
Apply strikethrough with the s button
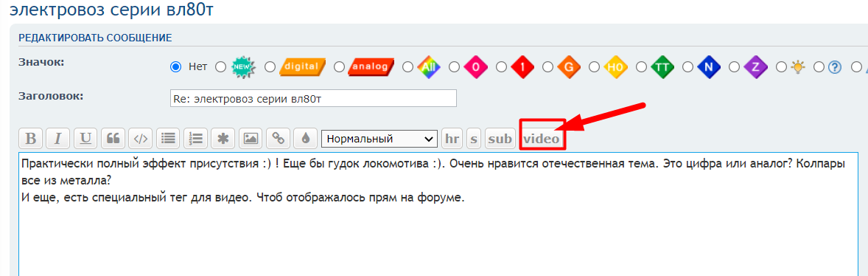coord(474,139)
